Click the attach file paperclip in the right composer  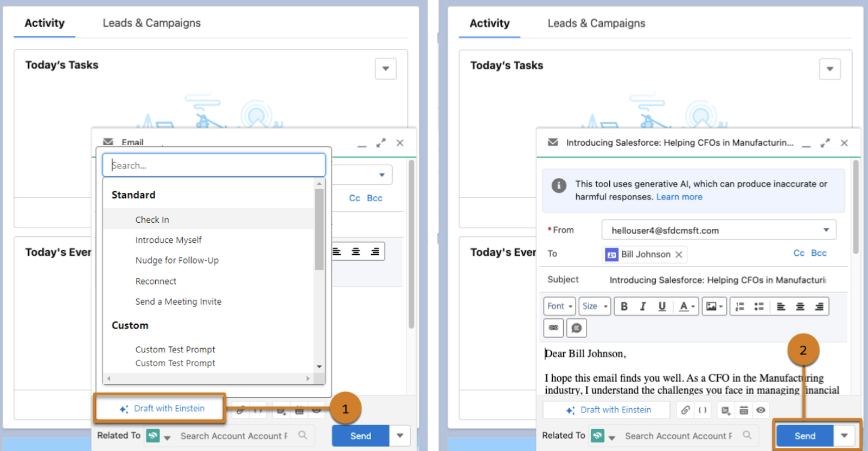[x=686, y=410]
